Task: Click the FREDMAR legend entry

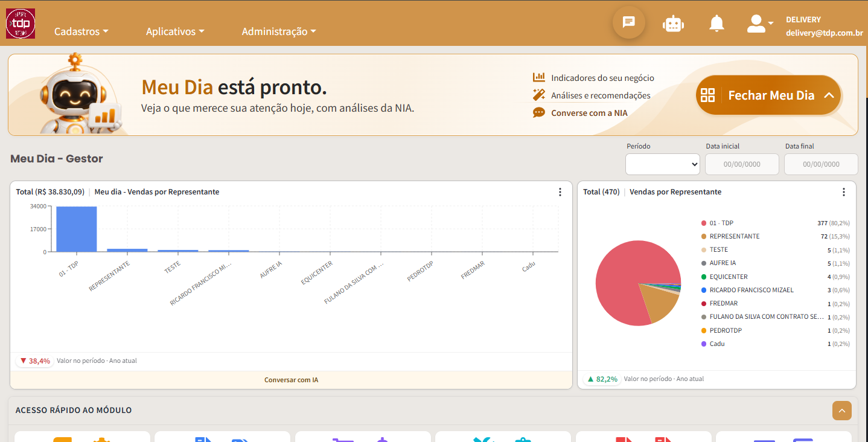Action: [x=775, y=304]
